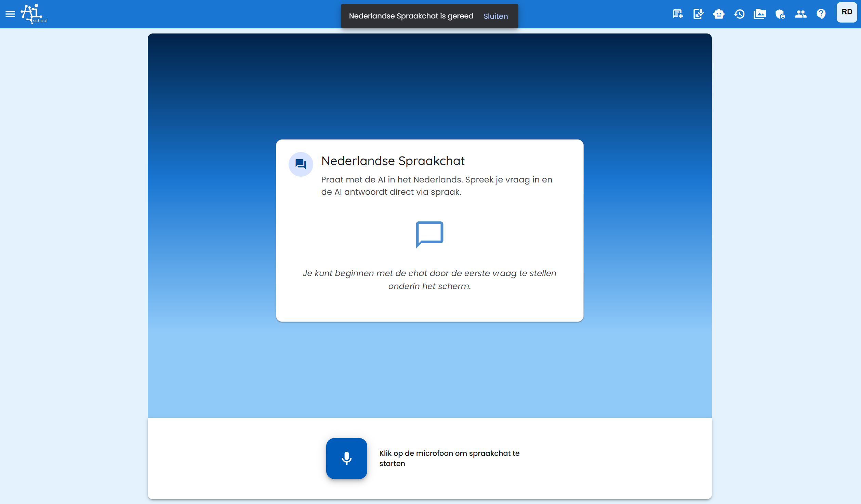Click the 'Praat met de AI' description text
861x504 pixels.
(436, 186)
